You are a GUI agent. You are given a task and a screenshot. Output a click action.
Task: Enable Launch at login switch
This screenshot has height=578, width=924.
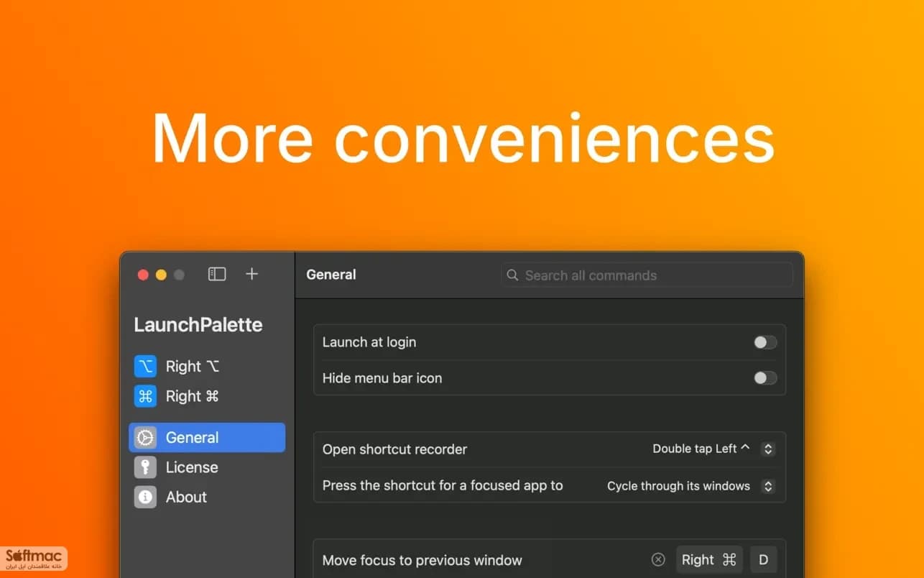point(765,342)
